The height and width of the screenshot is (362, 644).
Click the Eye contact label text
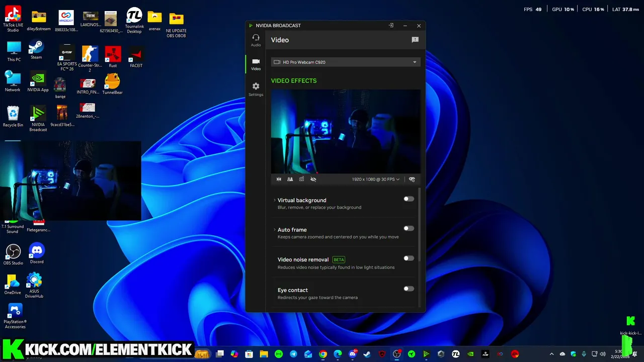point(292,290)
